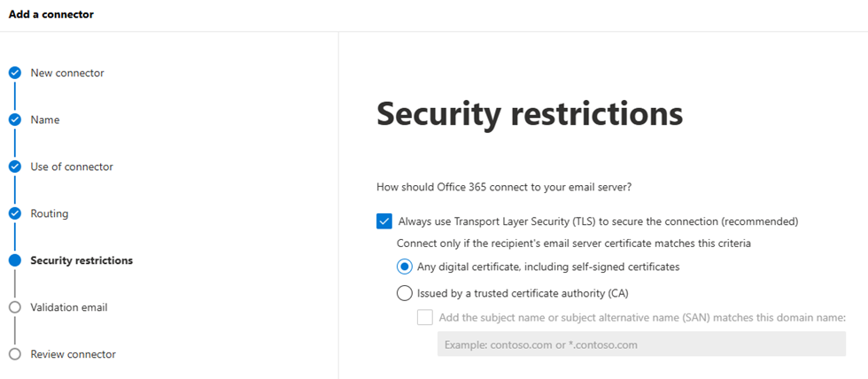Click the Use of connector checkmark icon
The image size is (868, 379).
click(x=14, y=166)
